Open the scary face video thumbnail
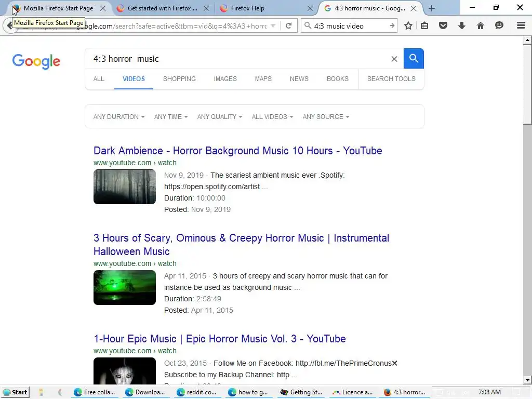The height and width of the screenshot is (399, 532). point(125,371)
